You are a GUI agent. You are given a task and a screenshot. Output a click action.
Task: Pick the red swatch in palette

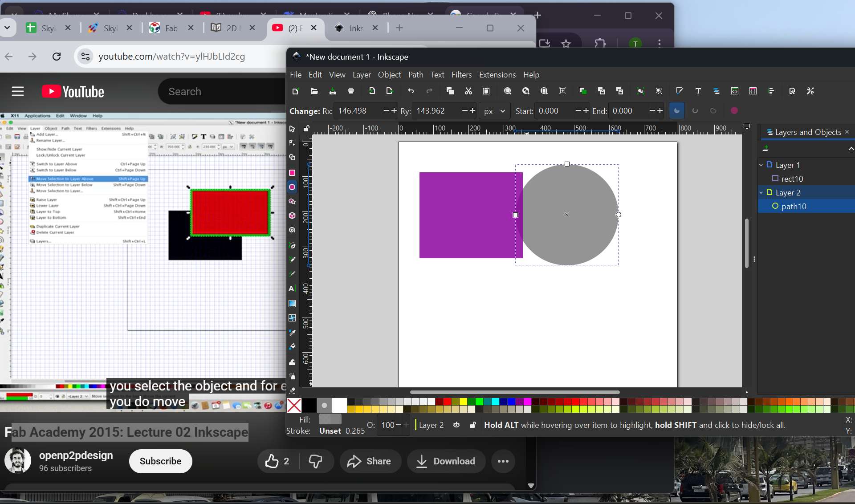448,402
